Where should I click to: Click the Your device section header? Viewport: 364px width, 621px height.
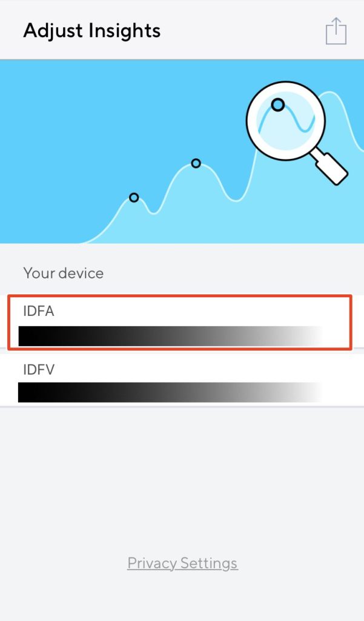click(x=64, y=274)
